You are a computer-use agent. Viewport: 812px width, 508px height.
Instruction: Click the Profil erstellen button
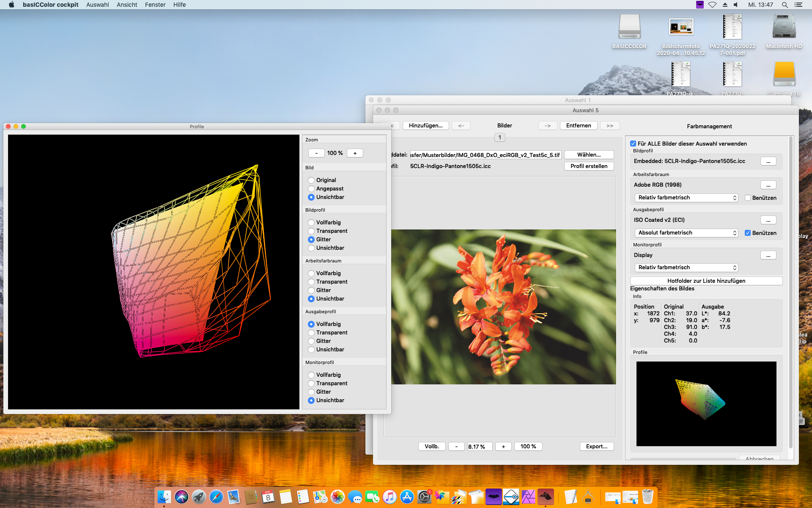(589, 166)
